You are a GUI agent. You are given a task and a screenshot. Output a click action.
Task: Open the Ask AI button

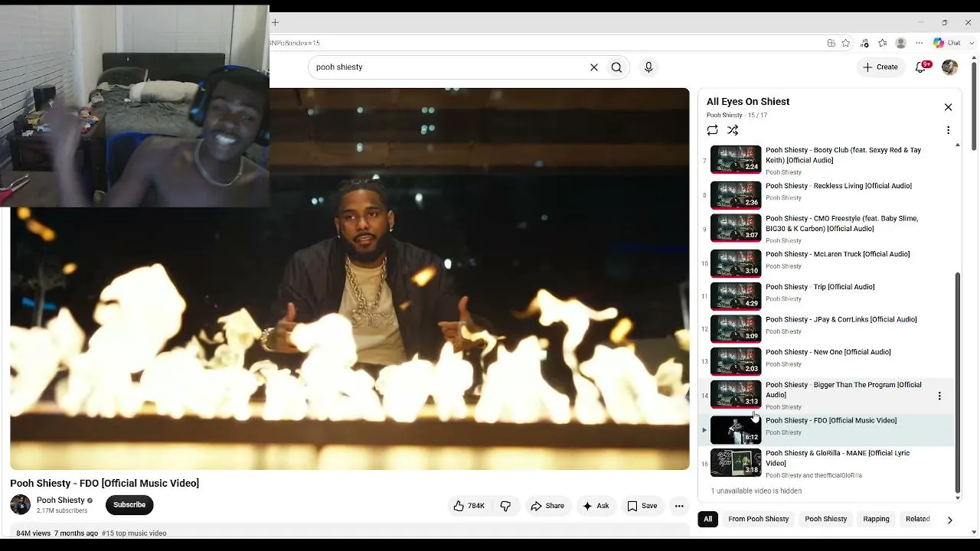click(x=596, y=506)
